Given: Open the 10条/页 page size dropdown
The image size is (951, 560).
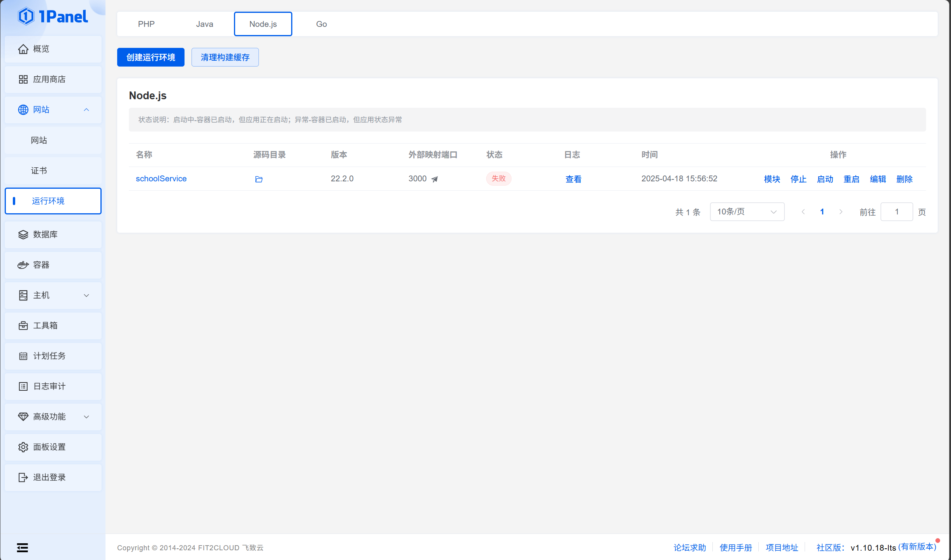Looking at the screenshot, I should point(747,212).
